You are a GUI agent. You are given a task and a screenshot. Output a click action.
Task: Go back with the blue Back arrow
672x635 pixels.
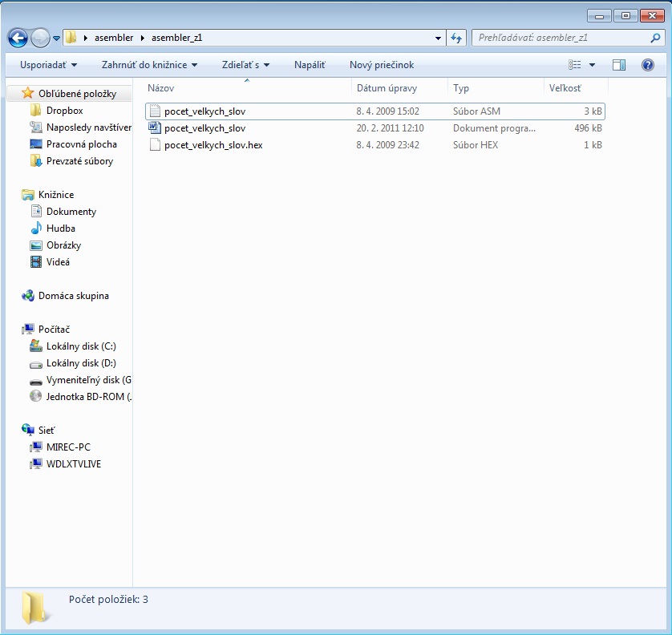tap(18, 38)
